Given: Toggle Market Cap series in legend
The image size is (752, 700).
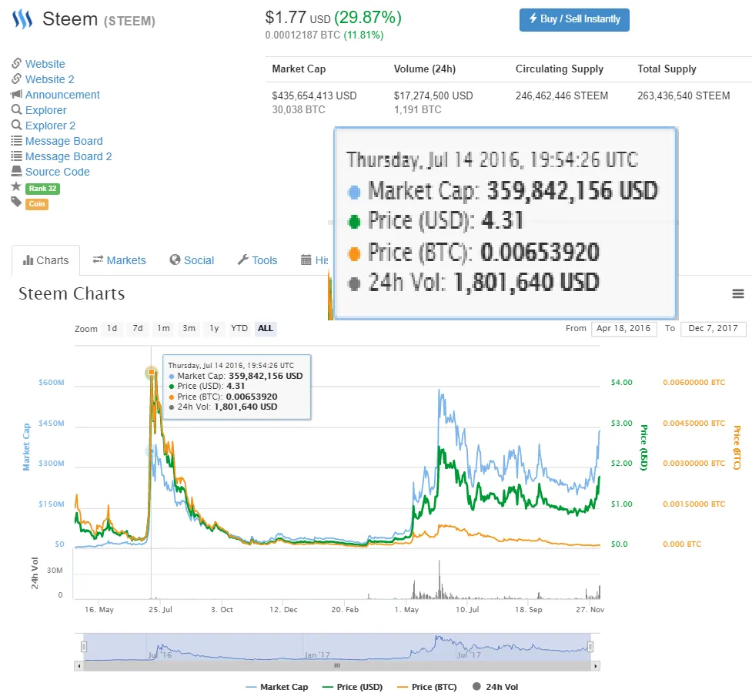Looking at the screenshot, I should coord(277,687).
